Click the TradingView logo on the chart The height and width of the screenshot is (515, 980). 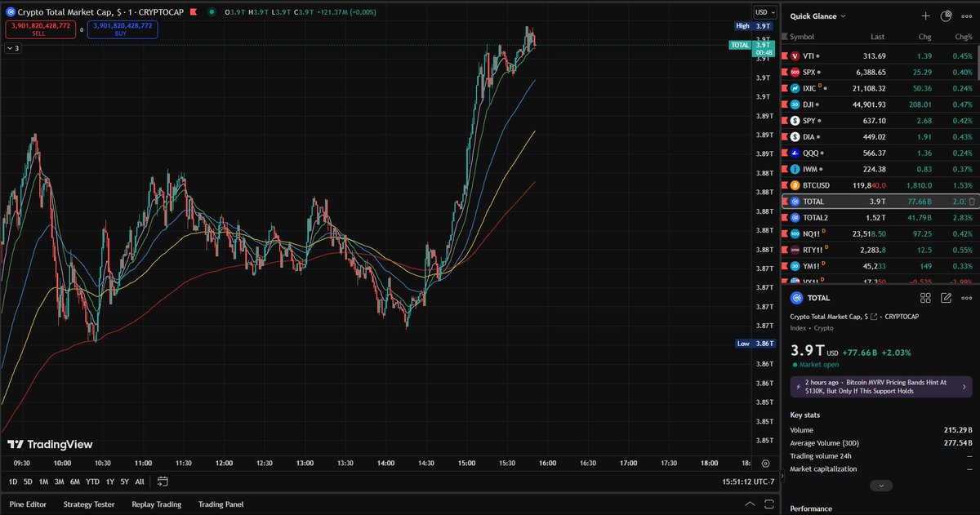point(50,445)
